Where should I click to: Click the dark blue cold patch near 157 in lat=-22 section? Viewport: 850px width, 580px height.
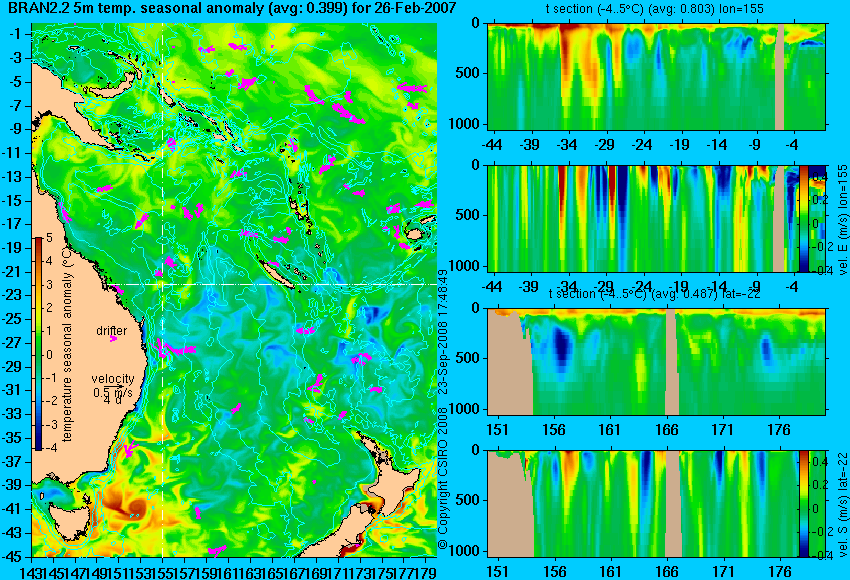563,350
